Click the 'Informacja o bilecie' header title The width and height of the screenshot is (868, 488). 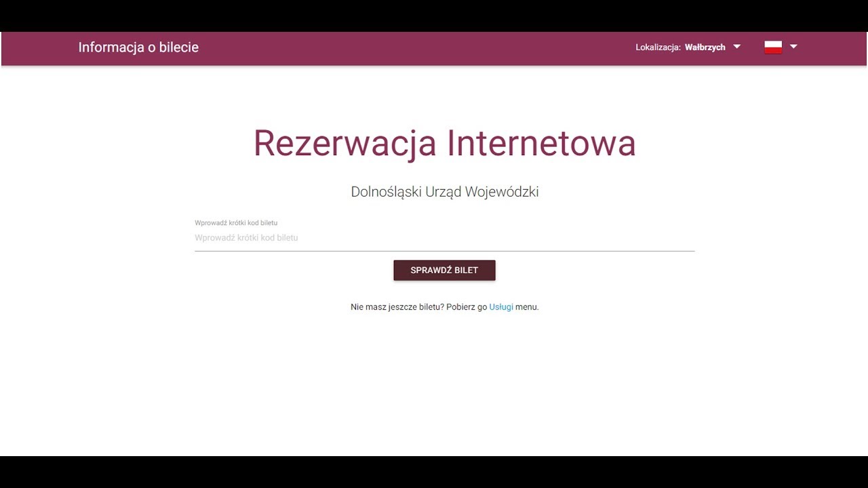coord(138,47)
